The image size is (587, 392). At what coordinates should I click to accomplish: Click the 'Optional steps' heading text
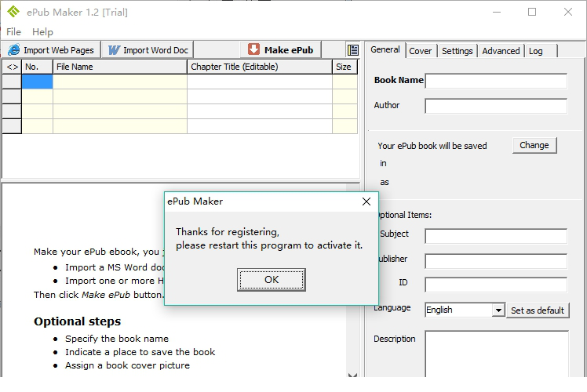point(78,321)
